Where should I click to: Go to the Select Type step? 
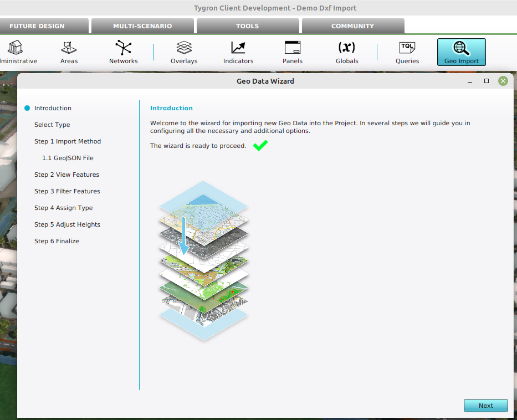[52, 125]
